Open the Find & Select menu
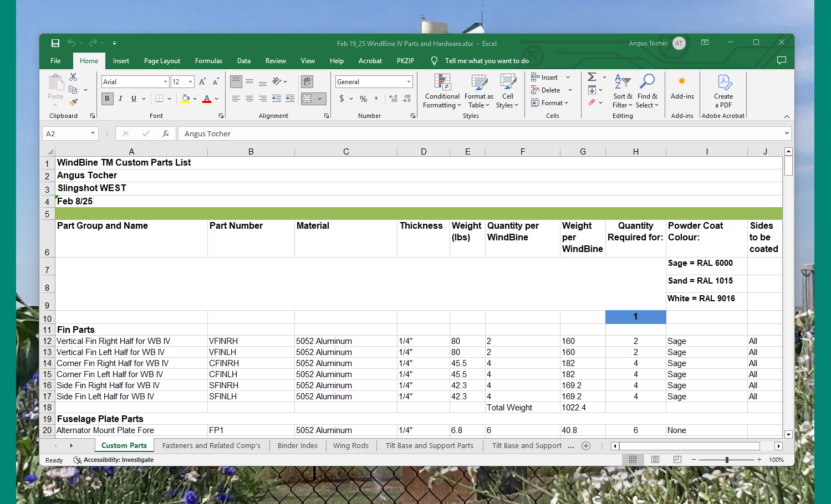The image size is (831, 504). 647,91
